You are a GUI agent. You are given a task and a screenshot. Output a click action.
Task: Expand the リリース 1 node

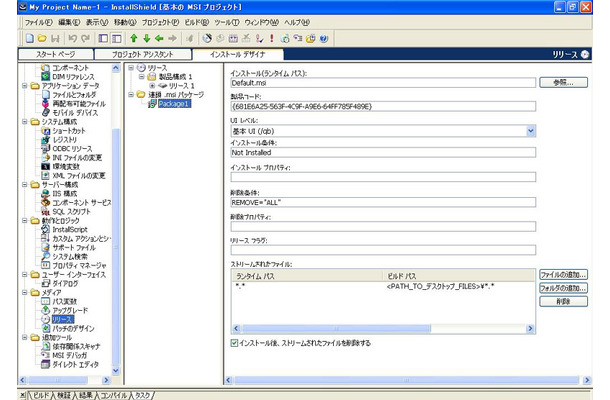(152, 86)
